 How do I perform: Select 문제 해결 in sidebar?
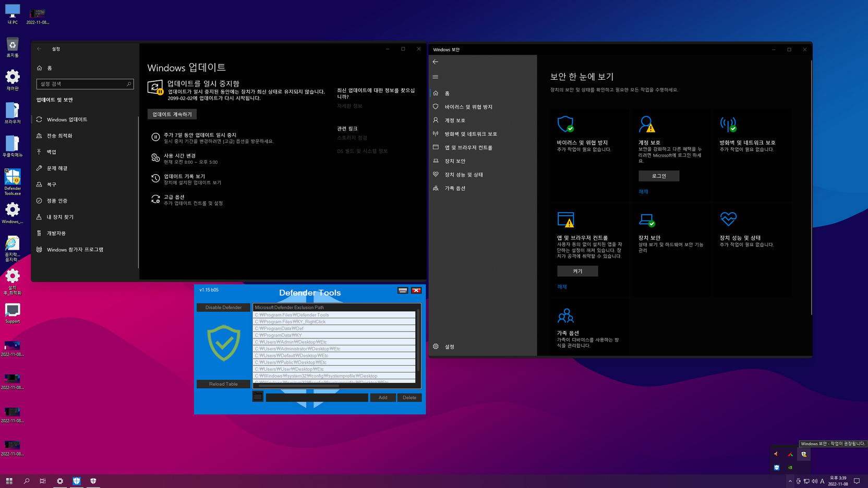click(85, 168)
